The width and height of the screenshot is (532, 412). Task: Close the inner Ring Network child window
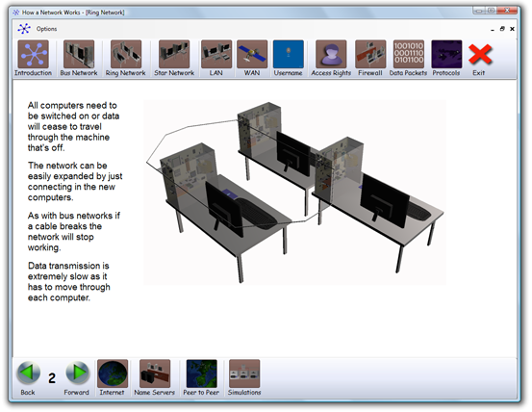(512, 29)
